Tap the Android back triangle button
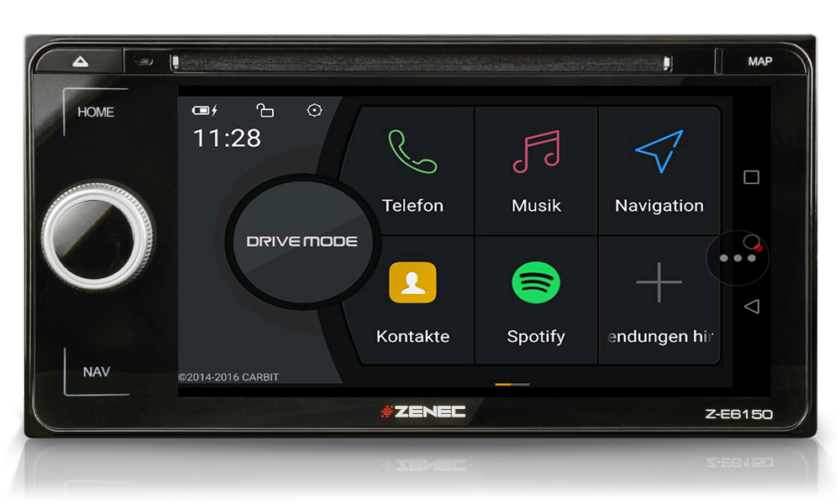 pos(752,307)
